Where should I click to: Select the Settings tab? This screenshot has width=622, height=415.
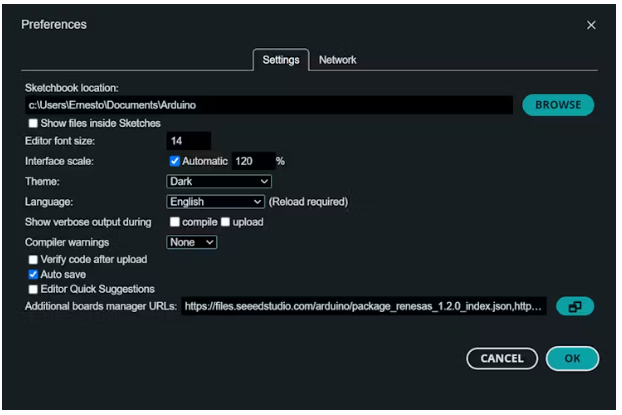(x=280, y=60)
